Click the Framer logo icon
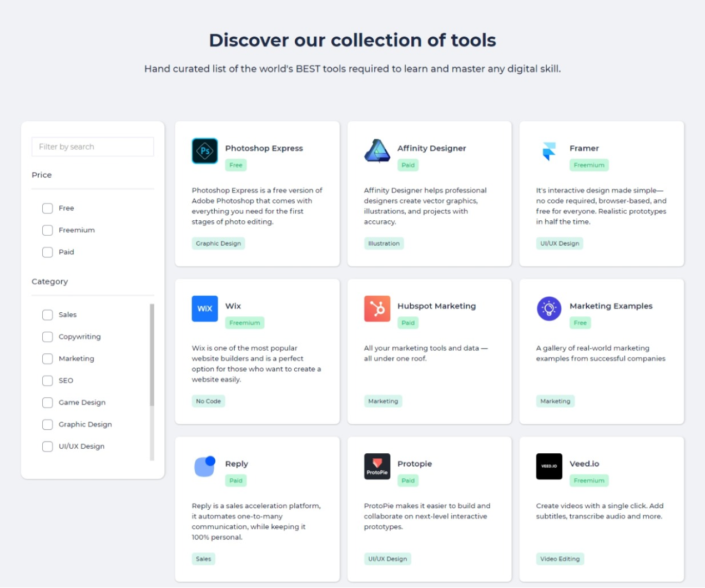This screenshot has height=588, width=705. click(x=549, y=151)
